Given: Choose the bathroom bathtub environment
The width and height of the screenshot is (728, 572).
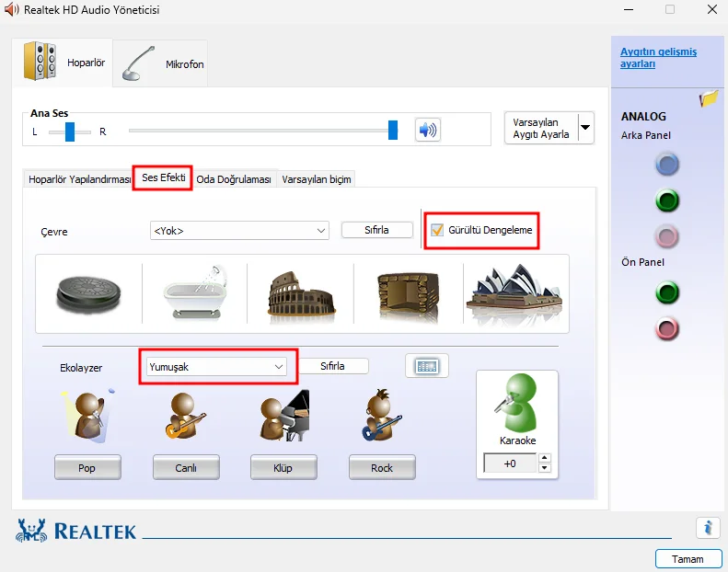Looking at the screenshot, I should [195, 293].
